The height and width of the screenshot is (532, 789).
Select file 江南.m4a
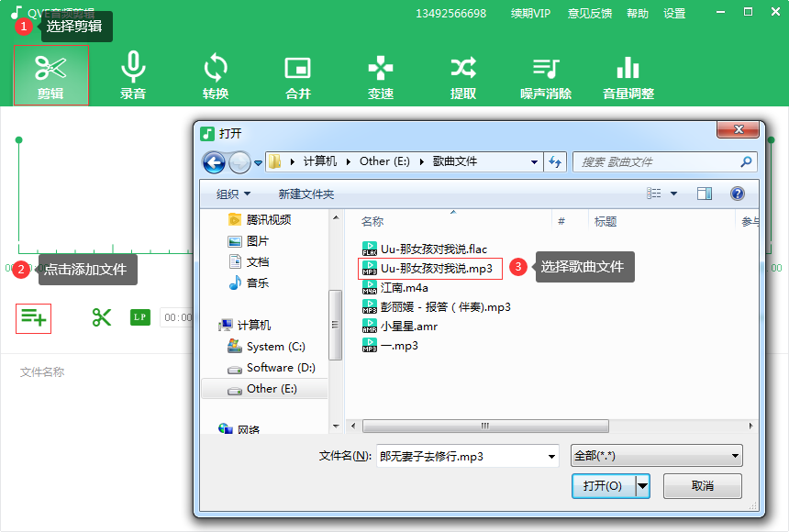point(395,288)
